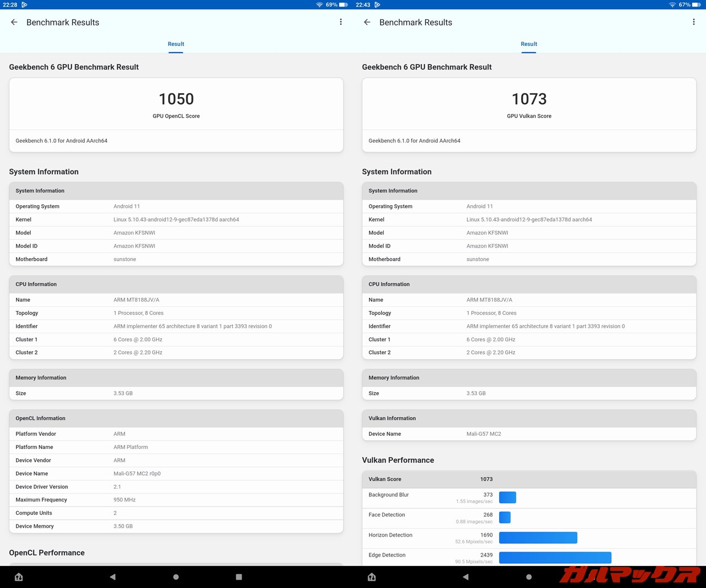Viewport: 706px width, 588px height.
Task: Click the Horizon Detection performance bar
Action: [538, 538]
